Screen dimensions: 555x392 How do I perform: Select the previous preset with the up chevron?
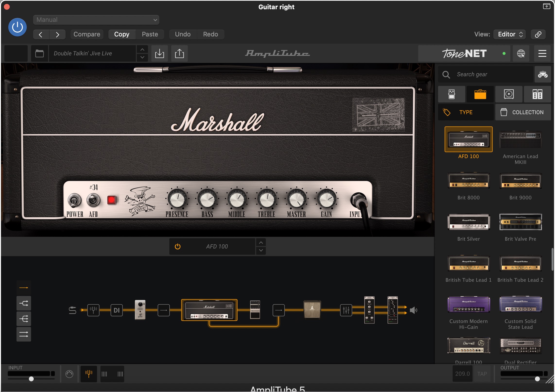[x=142, y=50]
